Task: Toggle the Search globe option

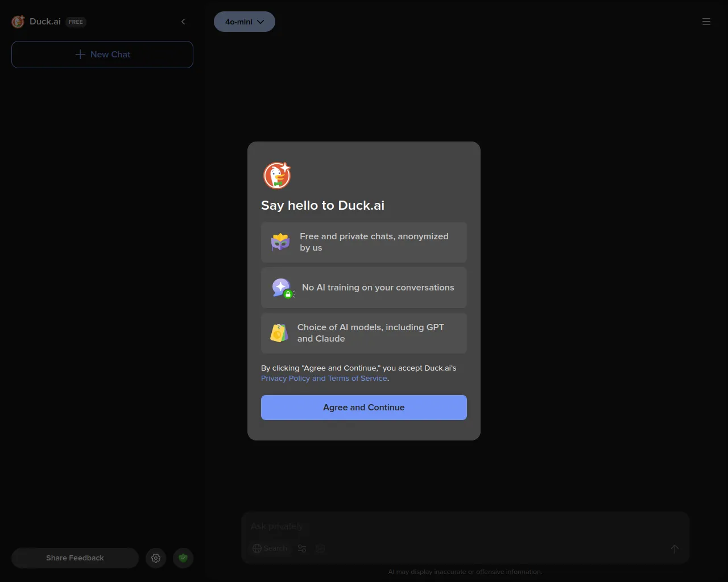Action: [x=270, y=548]
